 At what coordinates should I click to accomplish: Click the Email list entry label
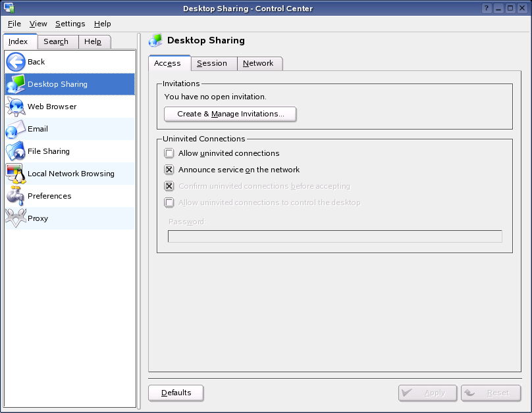click(x=38, y=129)
